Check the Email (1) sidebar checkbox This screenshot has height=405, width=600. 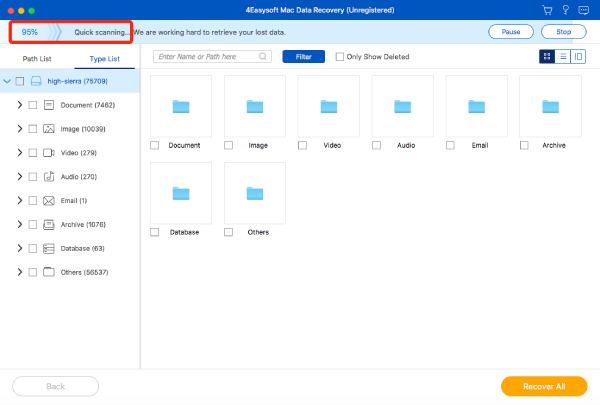(x=33, y=201)
